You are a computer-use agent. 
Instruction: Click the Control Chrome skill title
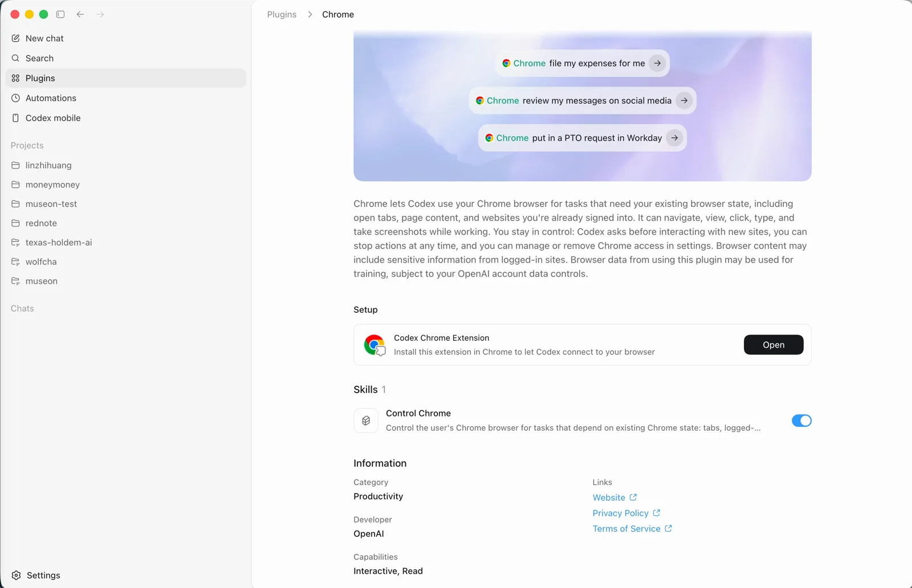coord(418,413)
